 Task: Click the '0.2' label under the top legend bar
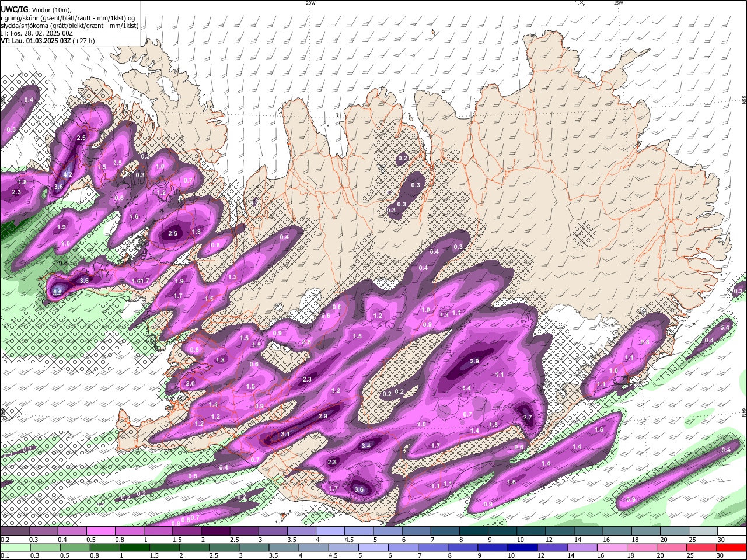pos(5,540)
